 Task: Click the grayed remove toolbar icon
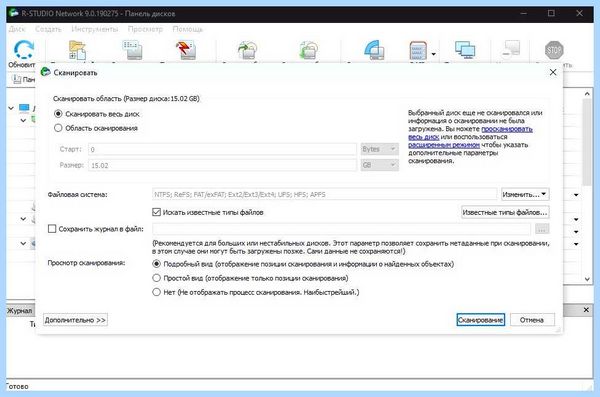511,50
